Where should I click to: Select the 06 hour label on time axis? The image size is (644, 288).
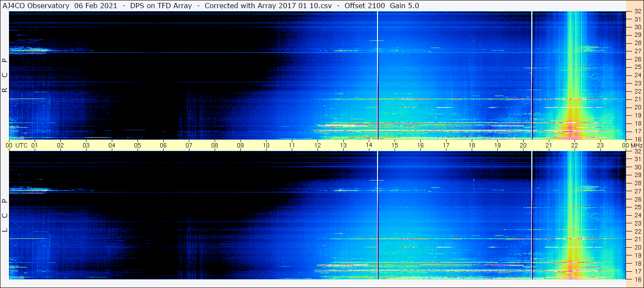tap(163, 145)
